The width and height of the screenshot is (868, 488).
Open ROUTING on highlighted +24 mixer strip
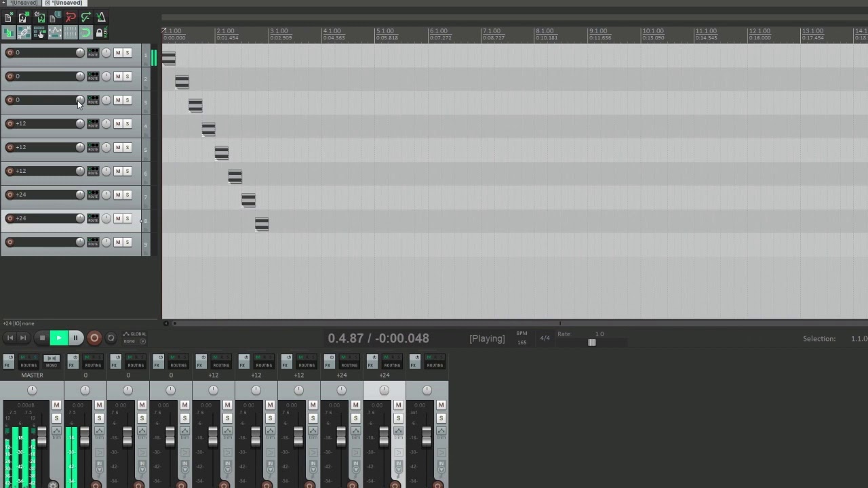[392, 361]
